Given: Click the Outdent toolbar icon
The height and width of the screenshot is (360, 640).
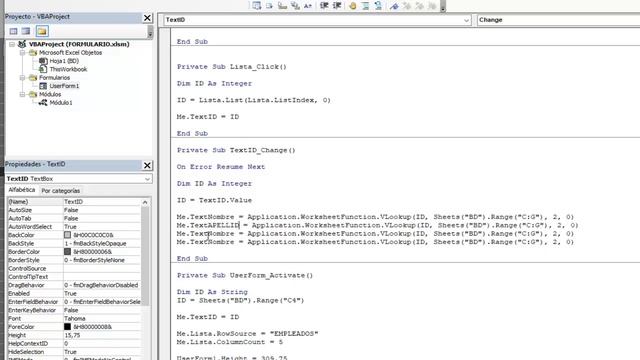Looking at the screenshot, I should coord(337,6).
